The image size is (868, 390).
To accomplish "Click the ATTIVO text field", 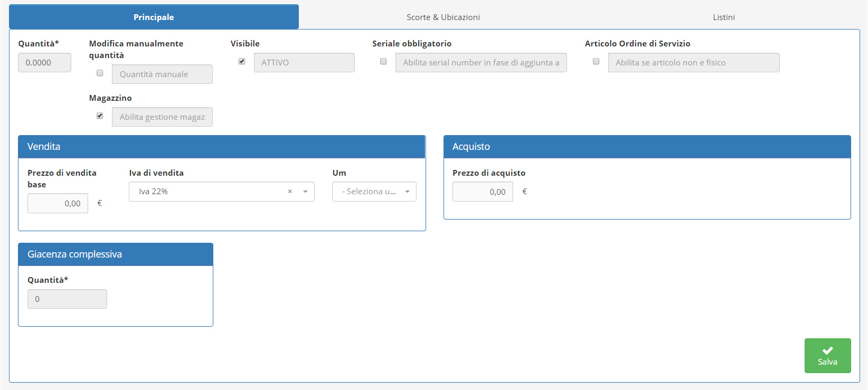I will click(x=304, y=63).
